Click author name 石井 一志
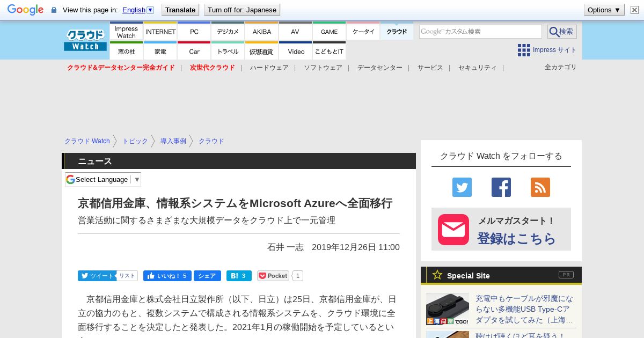644x338 pixels. [286, 247]
